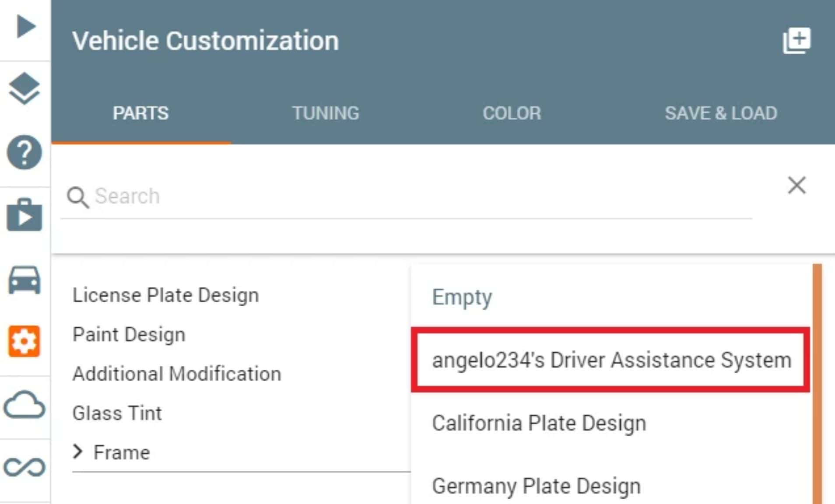The image size is (835, 504).
Task: Choose the Empty option in dropdown list
Action: (462, 297)
